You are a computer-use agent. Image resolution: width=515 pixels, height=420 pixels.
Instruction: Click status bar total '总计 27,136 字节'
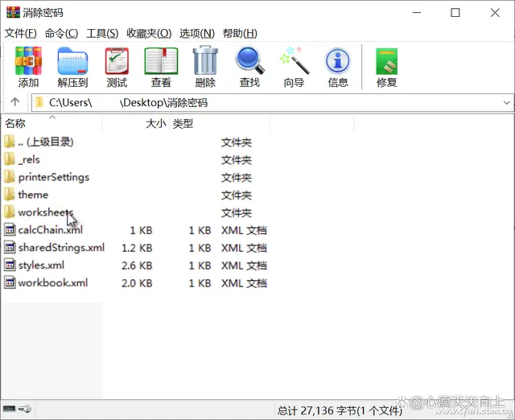tap(340, 410)
